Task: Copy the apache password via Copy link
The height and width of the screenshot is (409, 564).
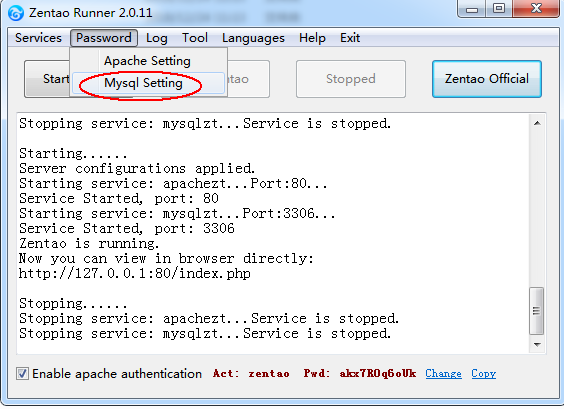Action: (x=483, y=374)
